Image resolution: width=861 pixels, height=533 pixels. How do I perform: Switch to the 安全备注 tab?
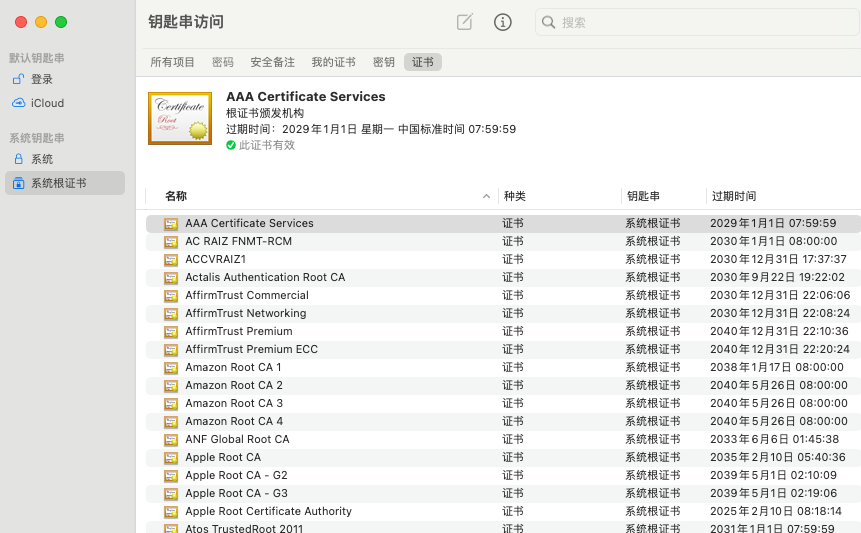pos(272,62)
